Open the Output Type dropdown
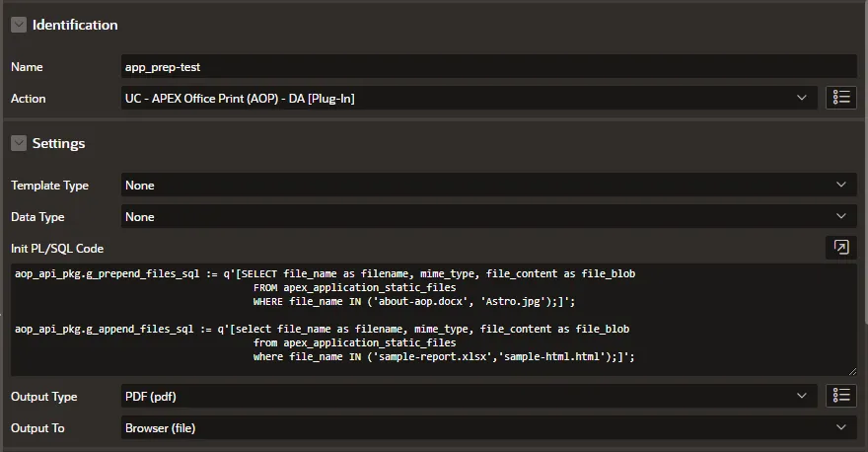The width and height of the screenshot is (868, 452). (x=469, y=396)
